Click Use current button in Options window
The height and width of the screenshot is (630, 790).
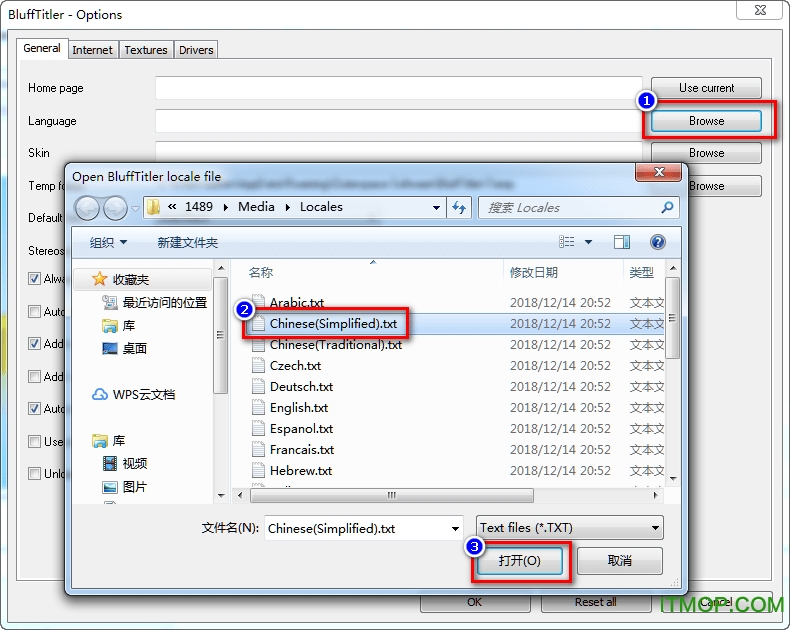point(706,88)
